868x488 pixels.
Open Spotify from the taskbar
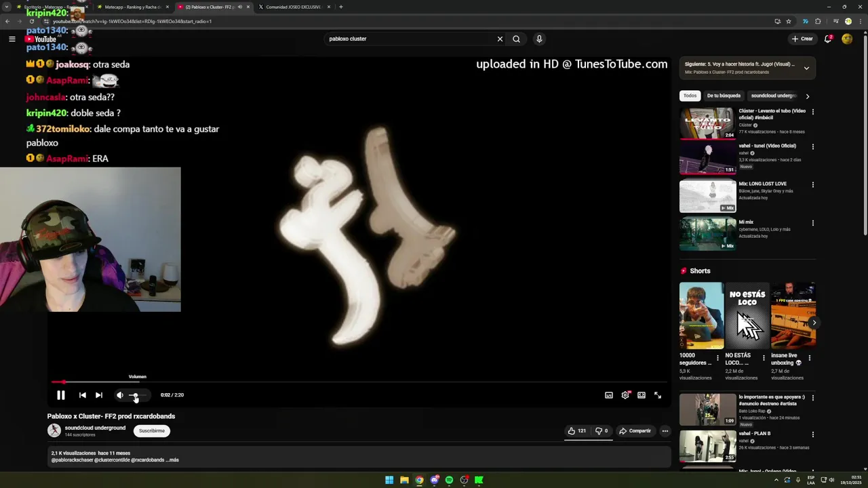[x=449, y=480]
